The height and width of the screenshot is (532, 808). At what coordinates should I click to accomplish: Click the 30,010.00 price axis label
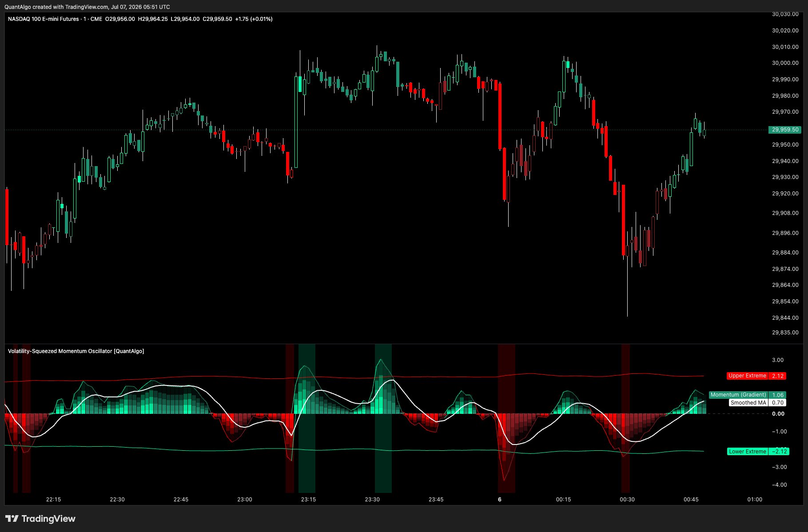(785, 47)
